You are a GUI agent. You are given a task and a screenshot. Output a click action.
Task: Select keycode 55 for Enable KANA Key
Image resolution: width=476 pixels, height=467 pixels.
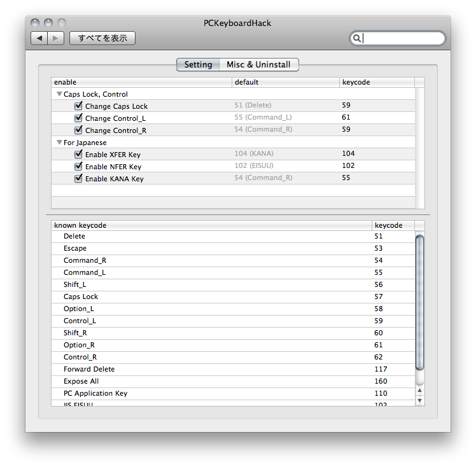click(x=346, y=178)
